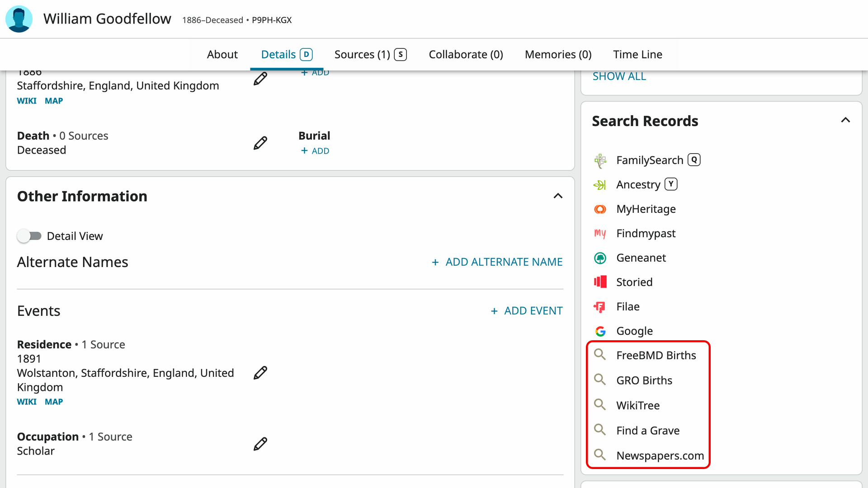
Task: Open the About tab
Action: [x=222, y=55]
